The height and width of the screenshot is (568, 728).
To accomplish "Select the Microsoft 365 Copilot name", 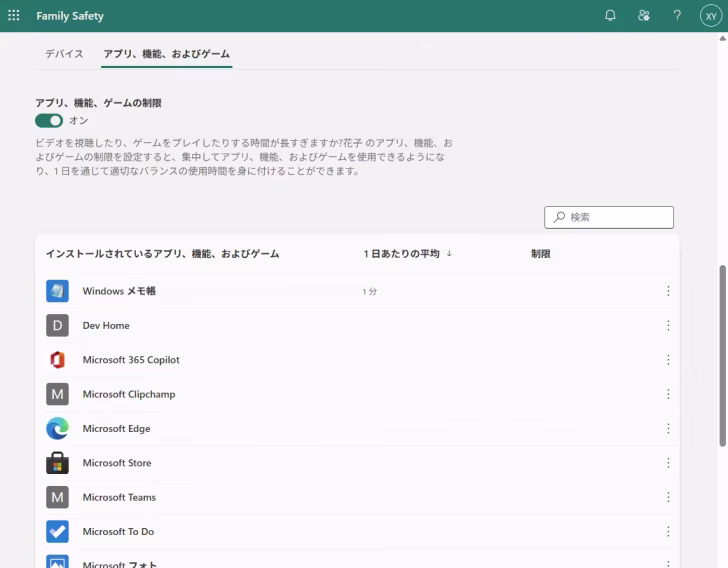I will 131,359.
